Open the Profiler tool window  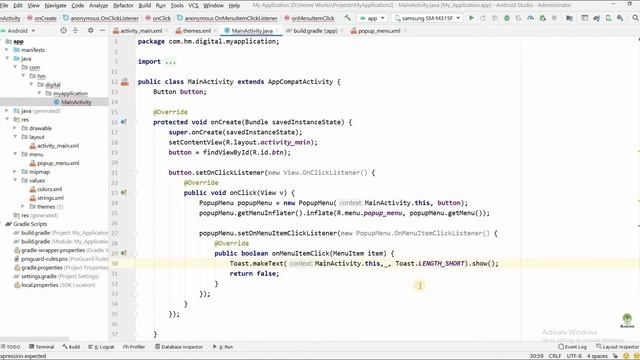click(x=134, y=347)
